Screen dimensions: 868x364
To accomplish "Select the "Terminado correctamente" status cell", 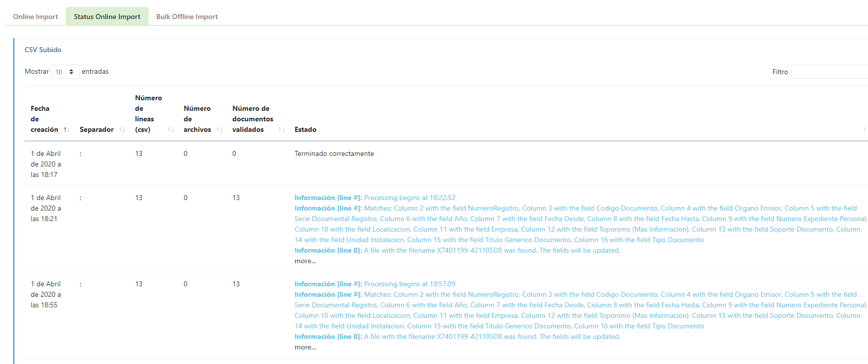I will pos(334,154).
